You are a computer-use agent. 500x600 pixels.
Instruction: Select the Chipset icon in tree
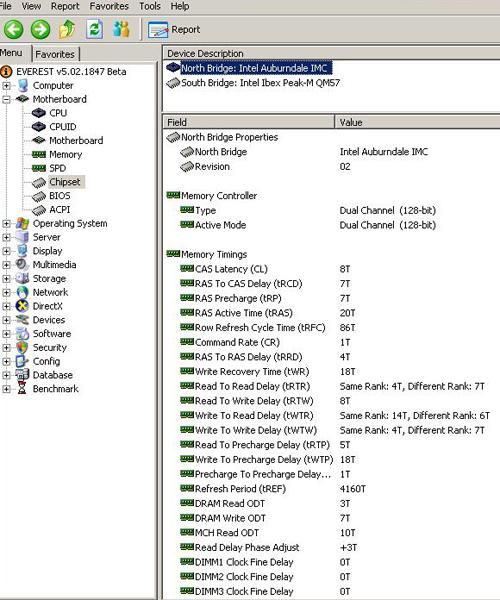click(x=39, y=183)
